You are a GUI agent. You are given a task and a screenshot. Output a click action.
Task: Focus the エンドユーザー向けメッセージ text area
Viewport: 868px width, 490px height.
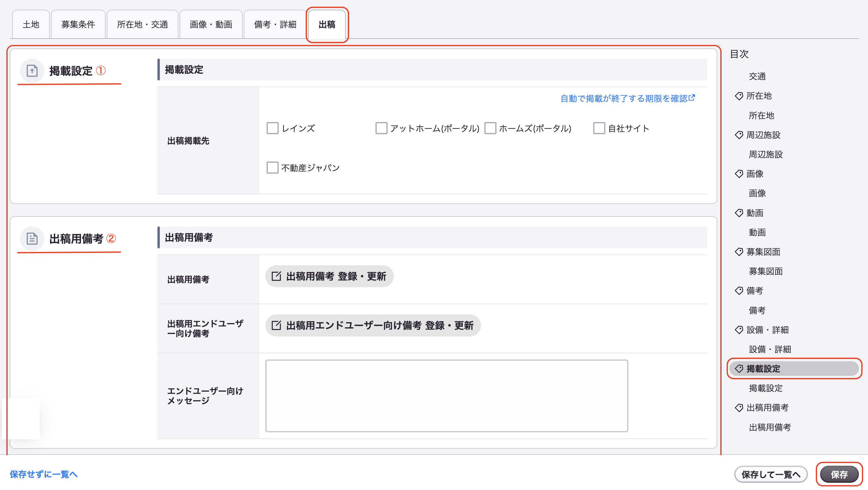pos(446,396)
